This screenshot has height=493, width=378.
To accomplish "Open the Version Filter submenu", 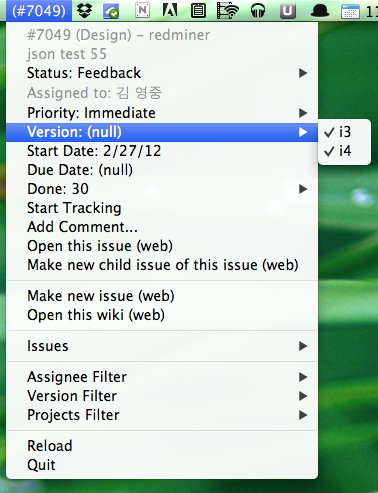I will (162, 396).
